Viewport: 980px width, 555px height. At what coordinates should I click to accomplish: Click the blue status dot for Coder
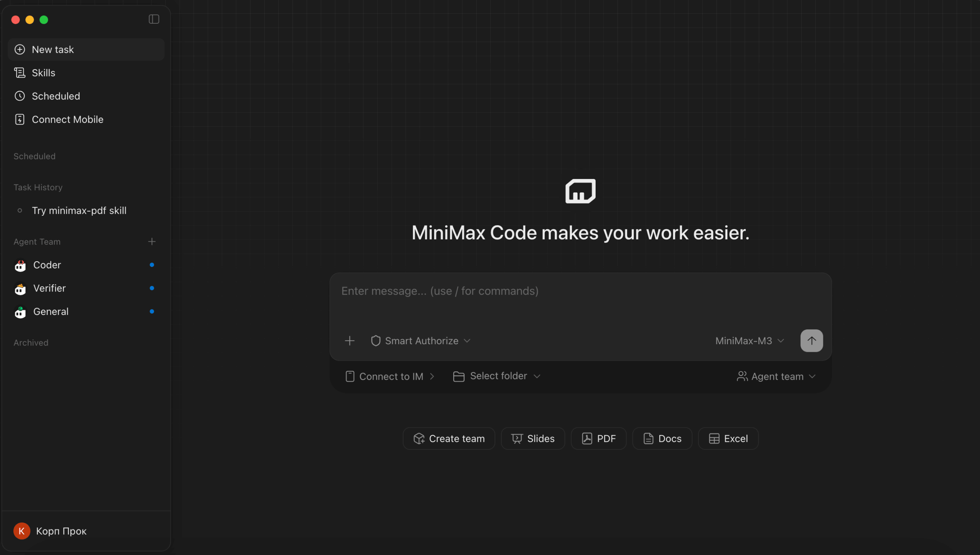[152, 265]
